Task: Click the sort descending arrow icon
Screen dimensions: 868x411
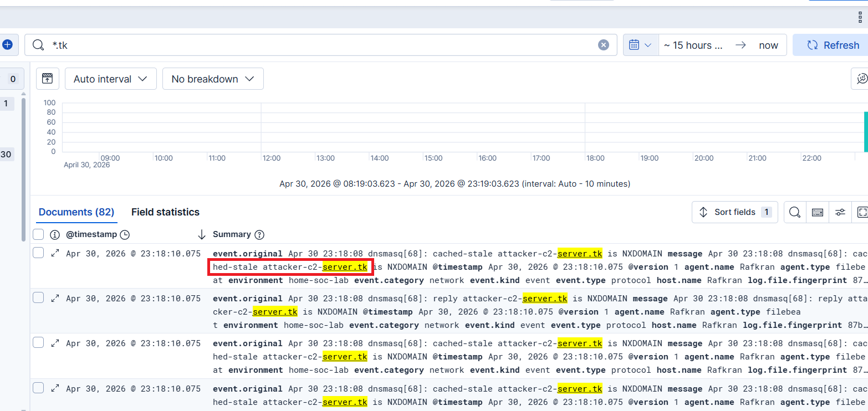Action: (202, 234)
